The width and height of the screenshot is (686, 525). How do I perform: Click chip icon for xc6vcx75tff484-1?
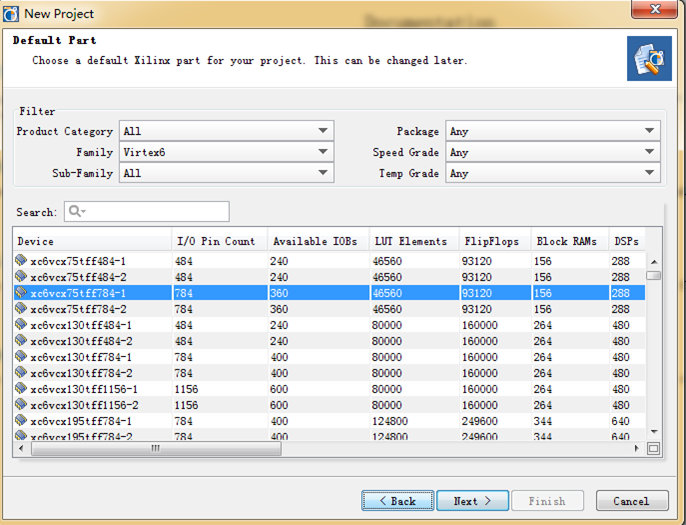coord(21,260)
